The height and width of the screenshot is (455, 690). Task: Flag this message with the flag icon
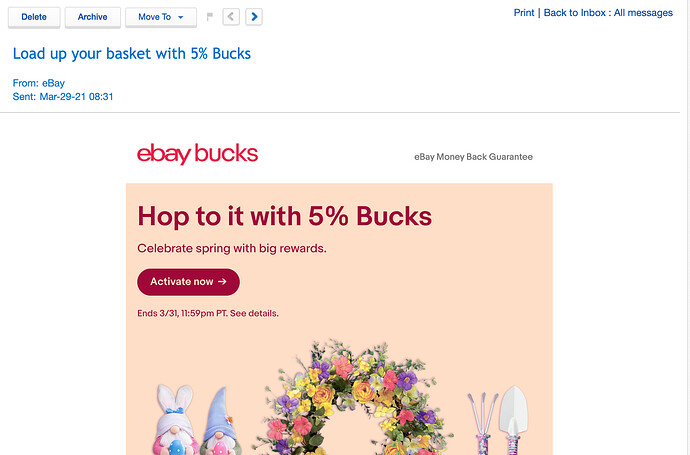(x=210, y=17)
